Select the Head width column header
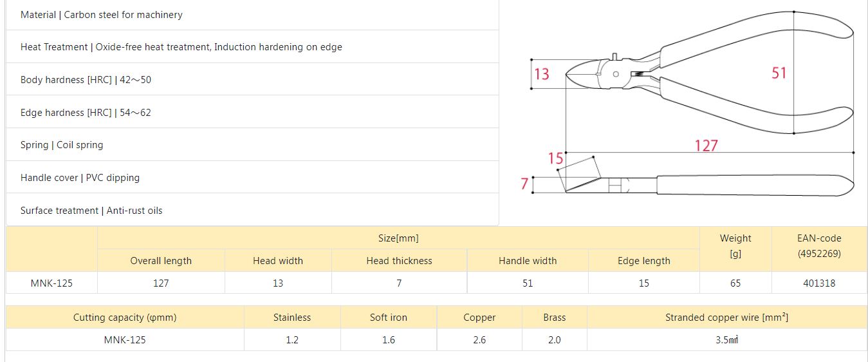The image size is (868, 362). [x=278, y=261]
